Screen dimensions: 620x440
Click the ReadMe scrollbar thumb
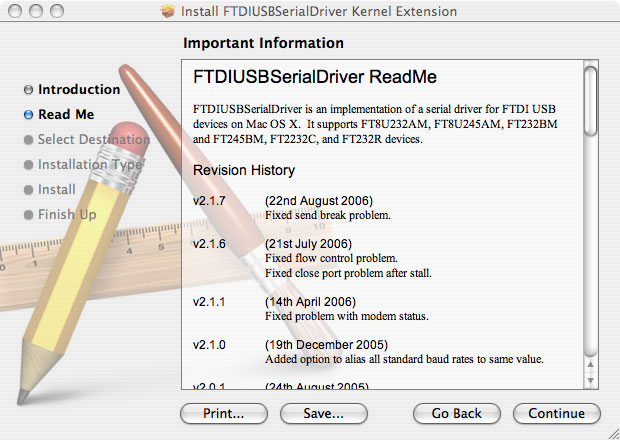pos(590,101)
